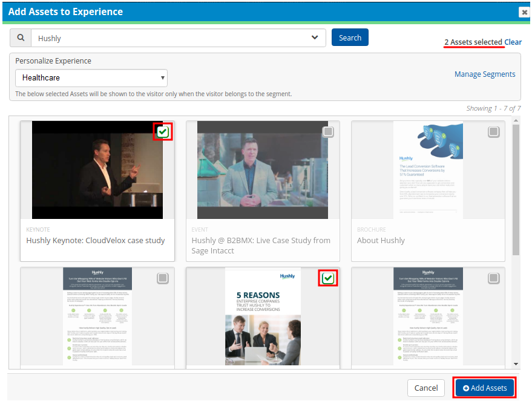Check the bottom-right document asset checkbox

pyautogui.click(x=494, y=278)
